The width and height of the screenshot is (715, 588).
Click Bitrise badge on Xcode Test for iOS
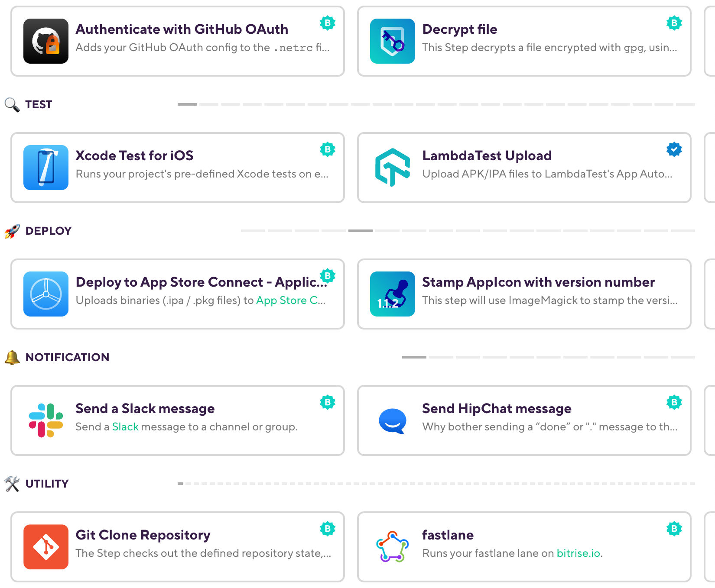tap(328, 149)
